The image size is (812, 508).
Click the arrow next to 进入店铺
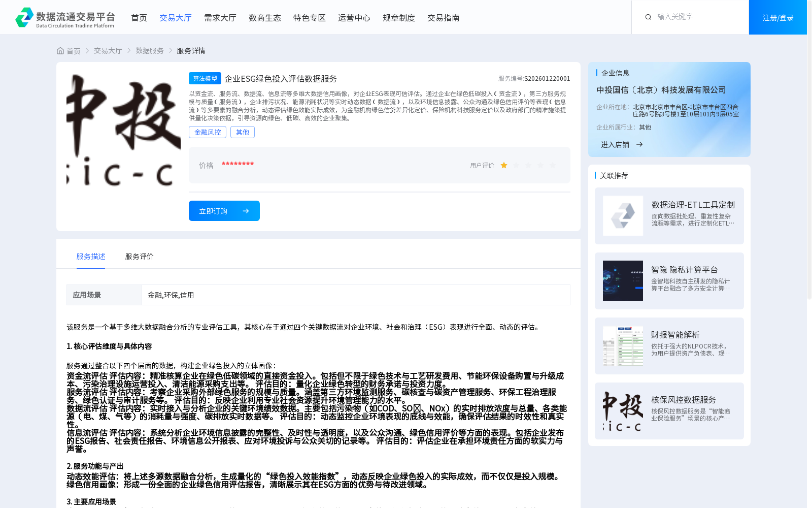pos(639,144)
